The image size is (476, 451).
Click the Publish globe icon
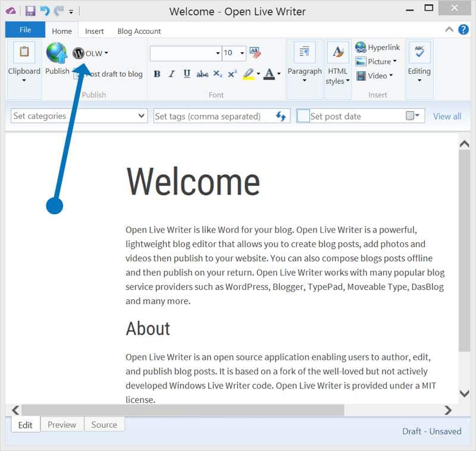pyautogui.click(x=57, y=54)
